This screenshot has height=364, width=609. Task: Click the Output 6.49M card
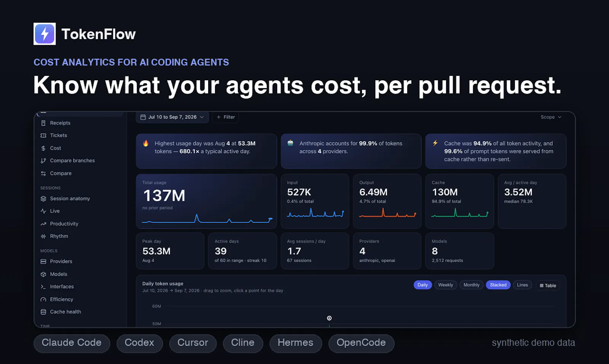387,201
